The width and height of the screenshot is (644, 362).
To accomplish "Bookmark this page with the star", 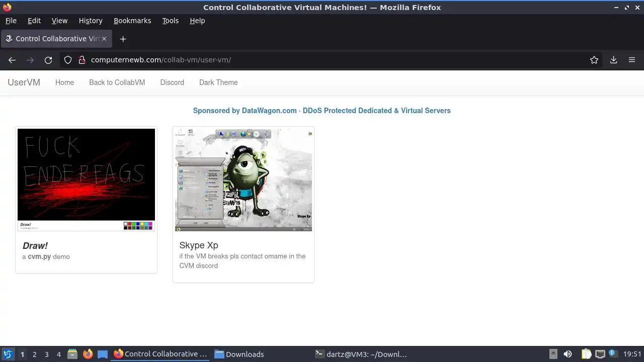I will click(x=594, y=60).
